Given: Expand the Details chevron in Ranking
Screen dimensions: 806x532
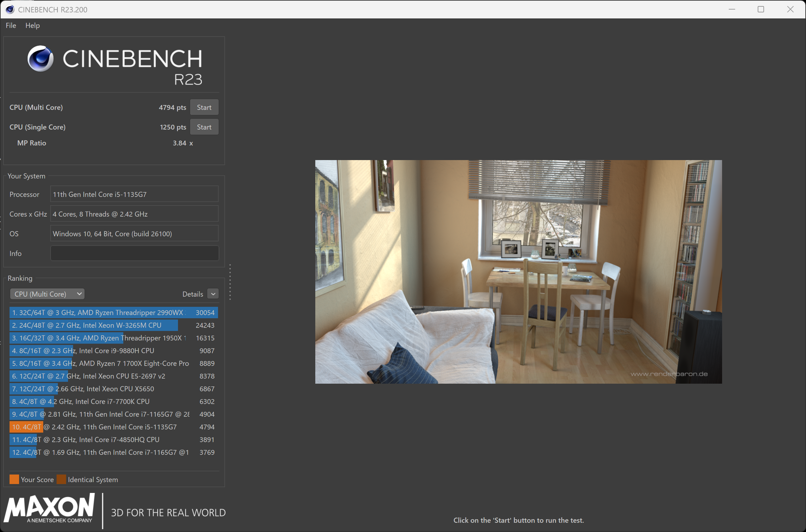Looking at the screenshot, I should coord(213,294).
